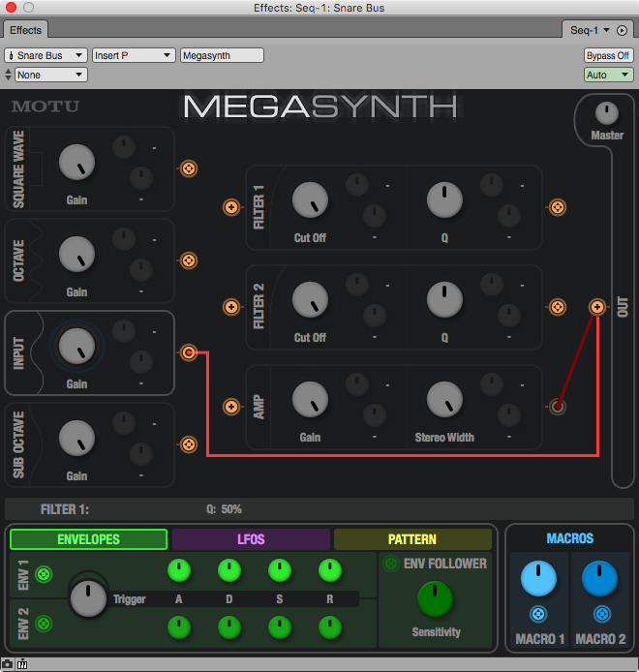This screenshot has width=639, height=672.
Task: Click the Sub Octave Gain knob
Action: coord(76,439)
